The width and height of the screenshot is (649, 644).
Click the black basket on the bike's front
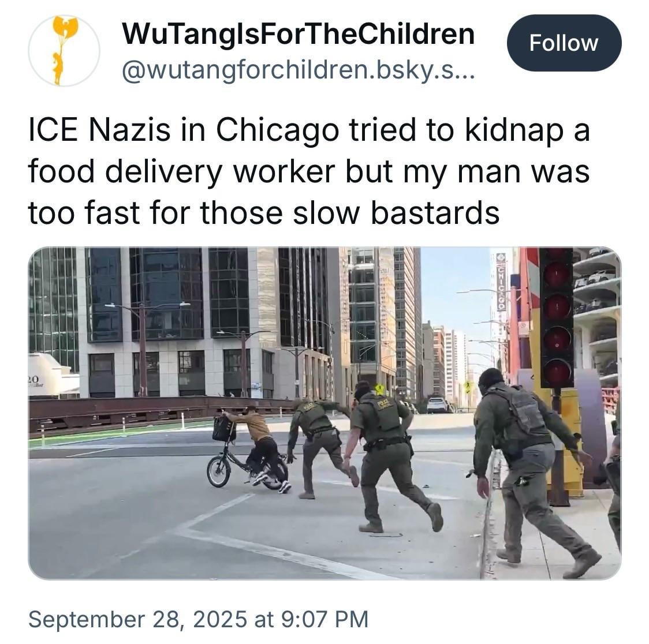tap(224, 429)
